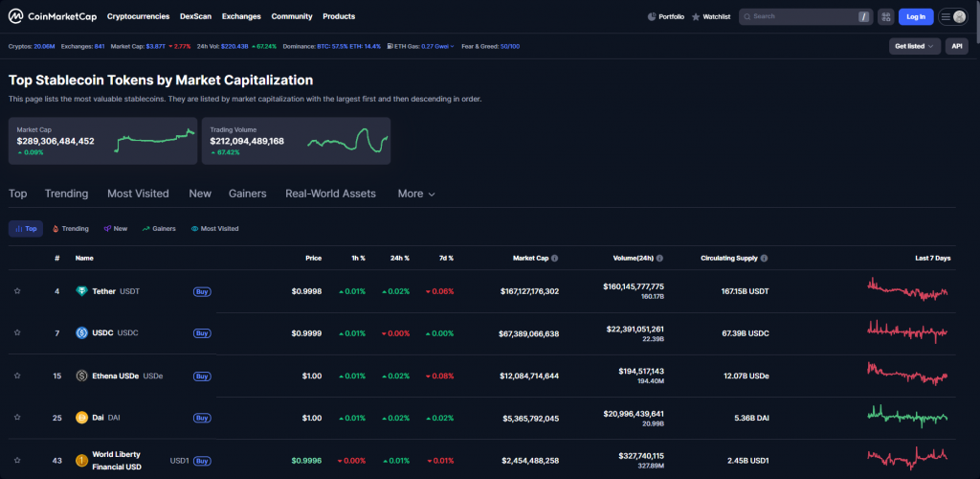Viewport: 980px width, 479px height.
Task: Open Tether's 7-day sparkline chart
Action: tap(908, 290)
